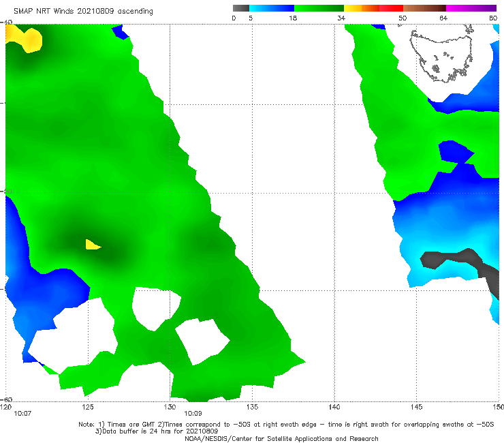The width and height of the screenshot is (504, 443).
Task: Click the '64' label under the color bar
Action: 443,18
